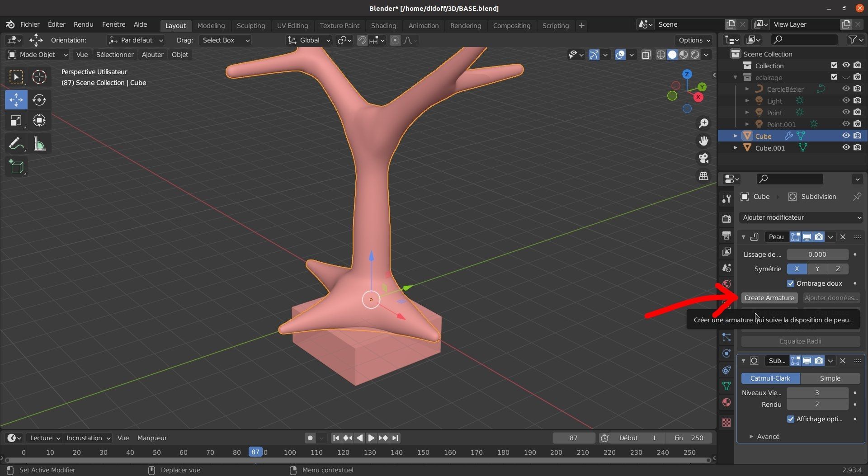Screen dimensions: 868x476
Task: Uncheck Ombrage doux checkbox
Action: coord(791,283)
